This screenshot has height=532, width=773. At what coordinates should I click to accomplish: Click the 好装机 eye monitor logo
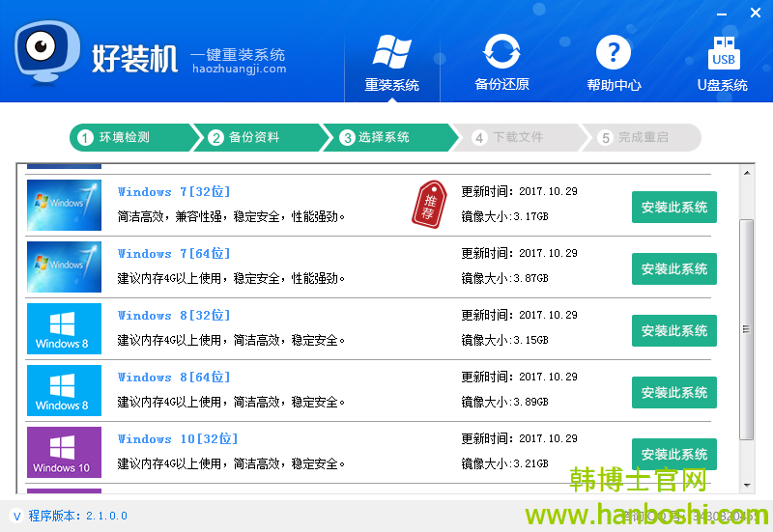point(47,52)
